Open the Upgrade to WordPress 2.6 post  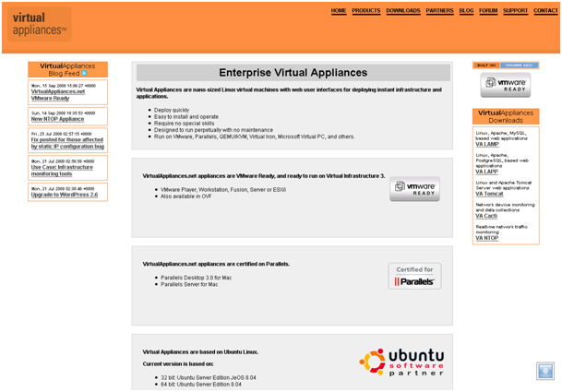tap(65, 195)
